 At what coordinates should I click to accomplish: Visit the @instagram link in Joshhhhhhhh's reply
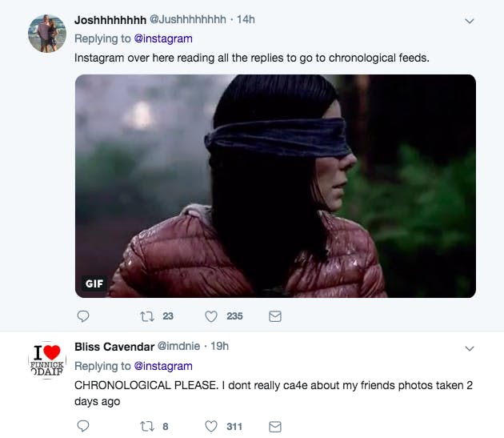(163, 38)
